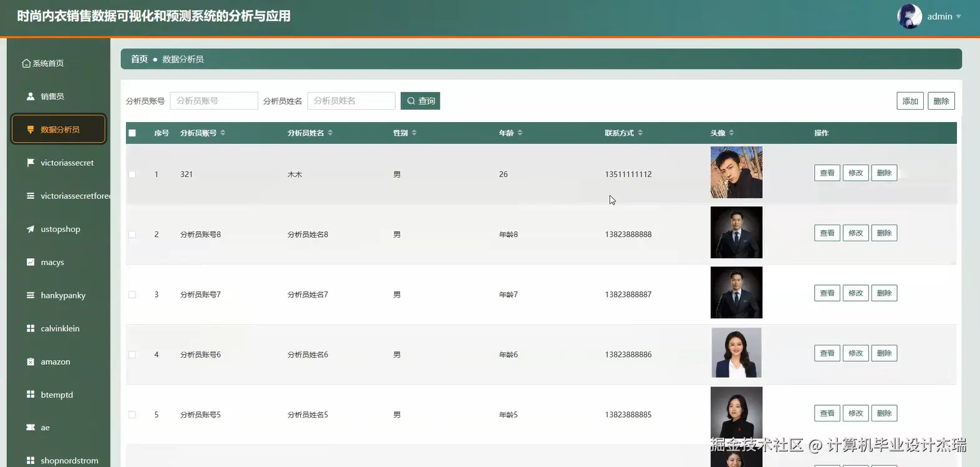The height and width of the screenshot is (467, 980).
Task: Check the checkbox for row 分析员账号8
Action: (x=132, y=234)
